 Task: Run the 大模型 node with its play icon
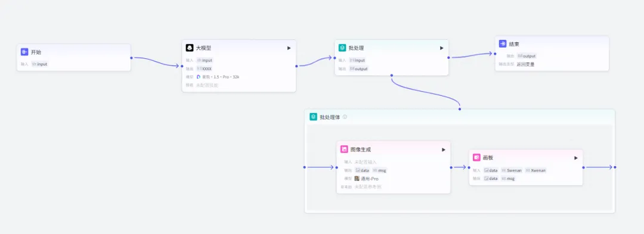(289, 48)
